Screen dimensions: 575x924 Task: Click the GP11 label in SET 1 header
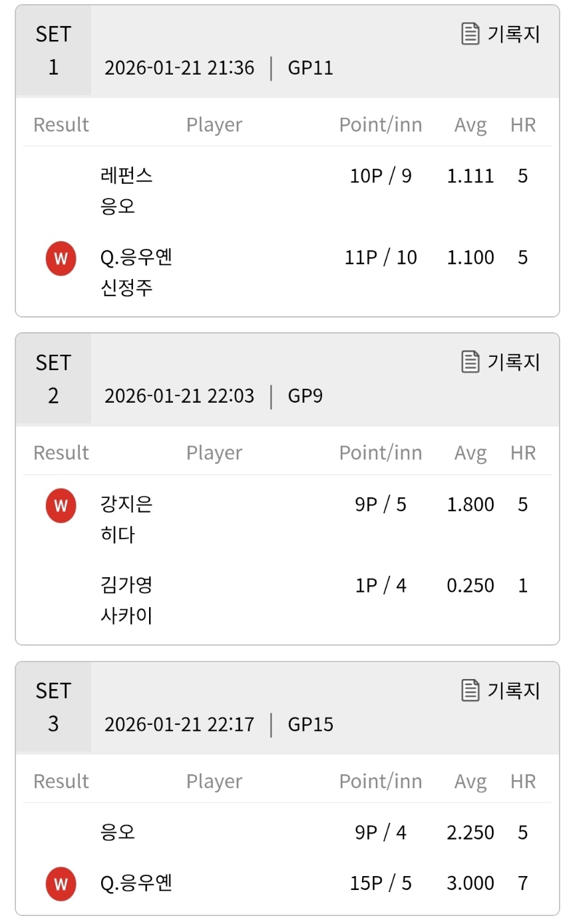pyautogui.click(x=310, y=68)
